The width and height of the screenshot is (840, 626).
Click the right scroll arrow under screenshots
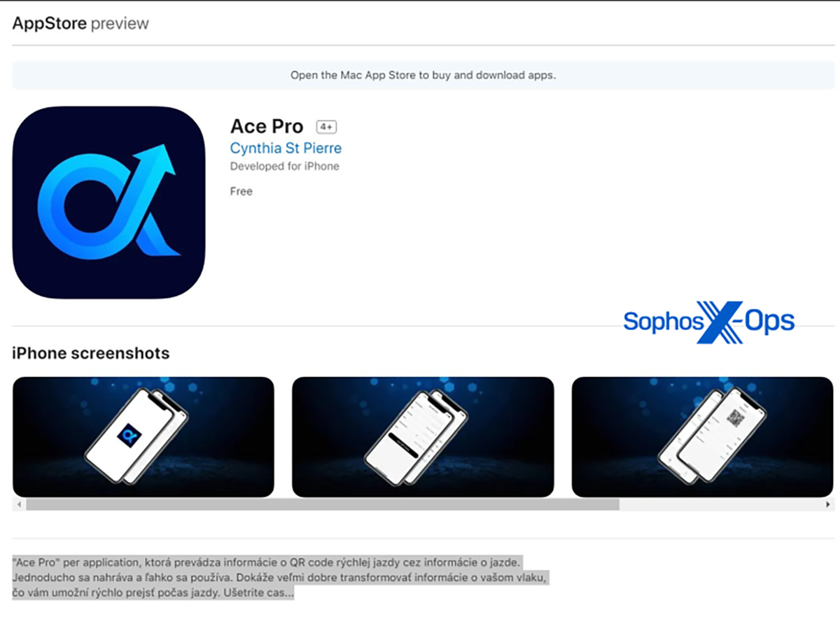coord(828,504)
